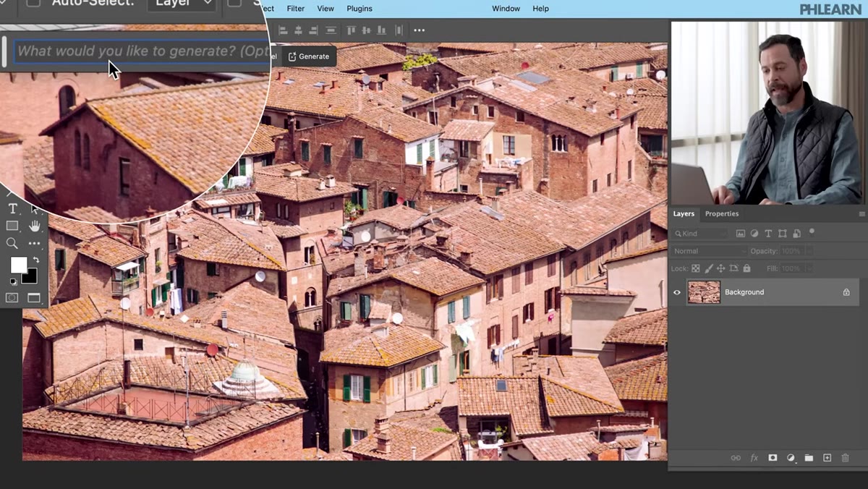The image size is (868, 489).
Task: Swap foreground and background colors arrow
Action: (x=35, y=259)
